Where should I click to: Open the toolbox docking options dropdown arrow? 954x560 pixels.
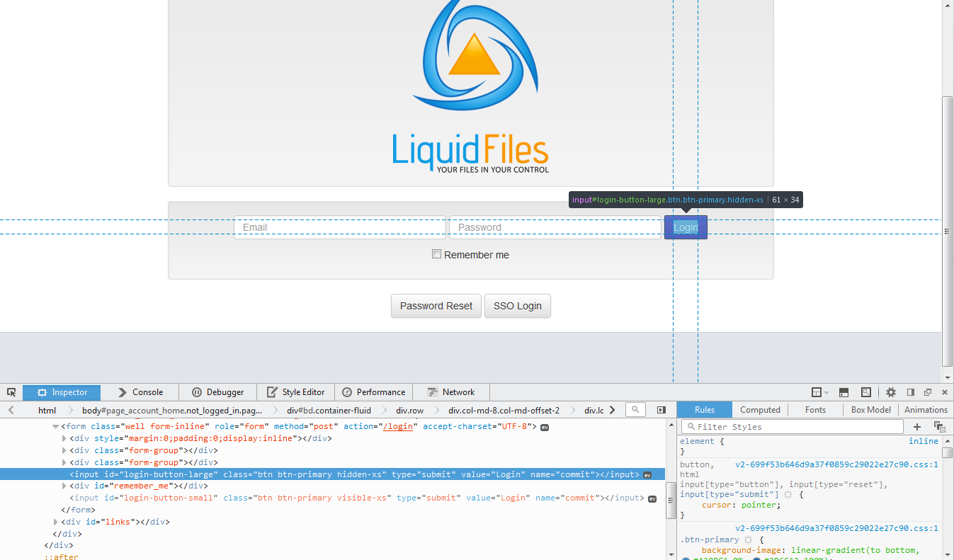click(x=826, y=392)
